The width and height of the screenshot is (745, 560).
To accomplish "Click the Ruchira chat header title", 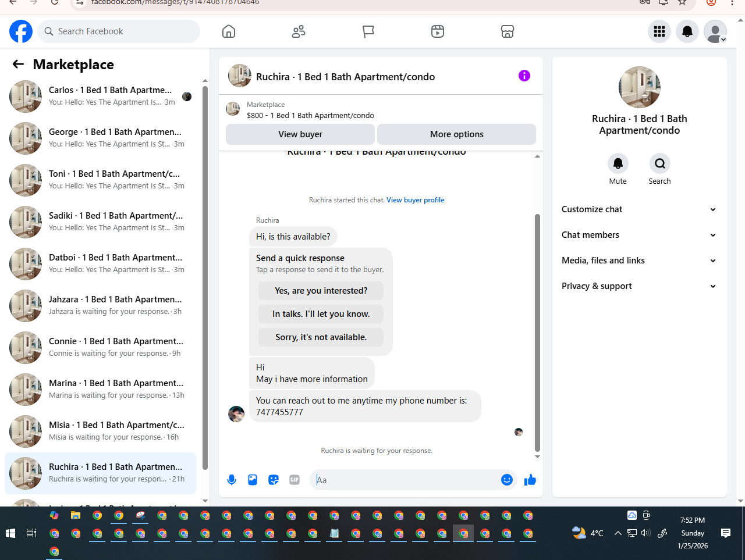I will click(346, 77).
